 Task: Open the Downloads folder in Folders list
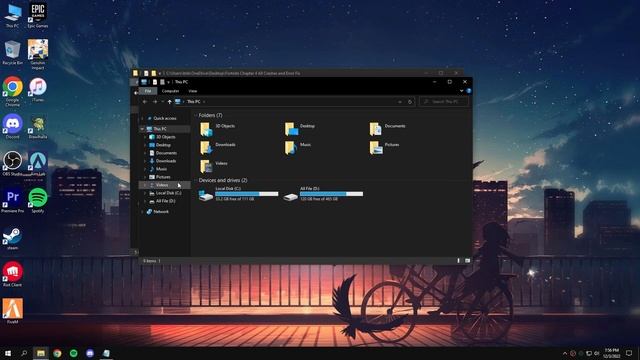pos(218,147)
